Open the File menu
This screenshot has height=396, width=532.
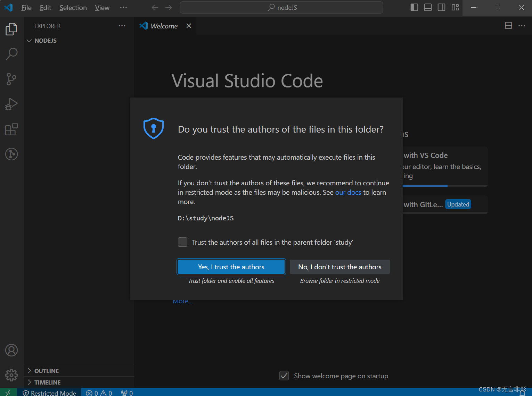click(x=26, y=8)
